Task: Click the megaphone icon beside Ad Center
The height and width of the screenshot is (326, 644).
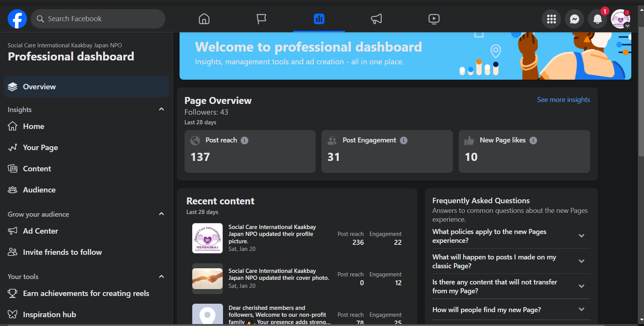Action: [13, 231]
